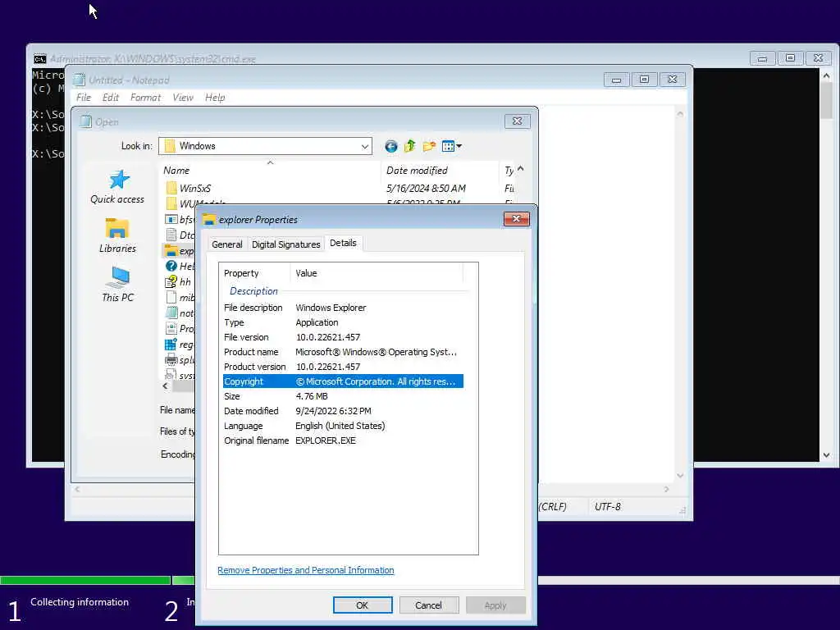Open the View Menu icon dropdown in Open dialog
The height and width of the screenshot is (630, 840).
pyautogui.click(x=452, y=146)
